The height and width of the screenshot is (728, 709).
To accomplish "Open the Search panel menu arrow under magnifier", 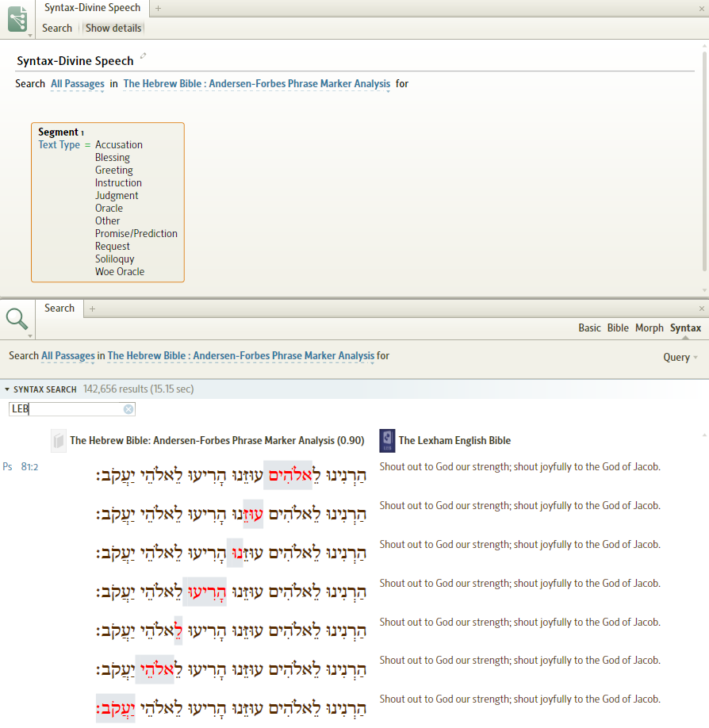I will click(30, 335).
